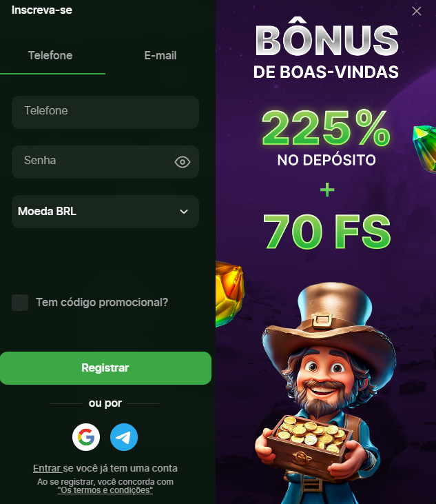The height and width of the screenshot is (504, 436).
Task: Sign up with the Telegram icon
Action: (124, 437)
